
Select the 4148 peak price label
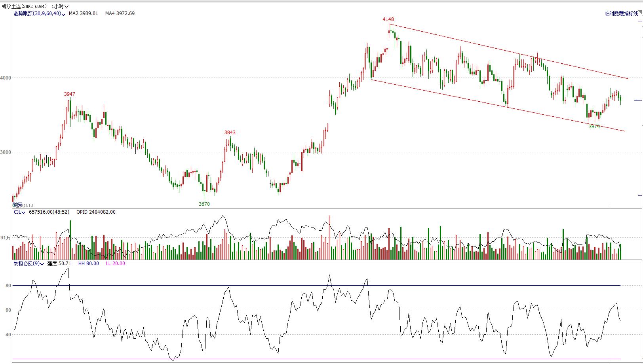click(x=388, y=19)
